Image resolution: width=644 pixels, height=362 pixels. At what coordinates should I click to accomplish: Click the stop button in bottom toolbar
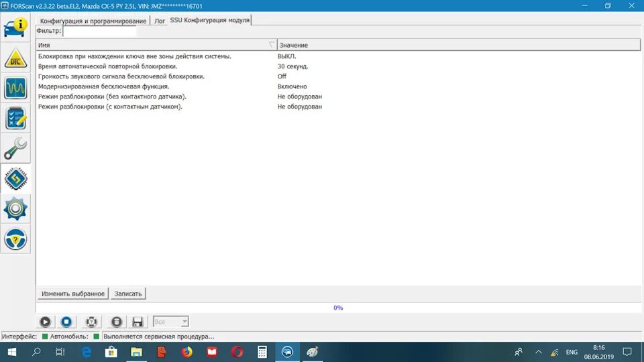tap(66, 322)
